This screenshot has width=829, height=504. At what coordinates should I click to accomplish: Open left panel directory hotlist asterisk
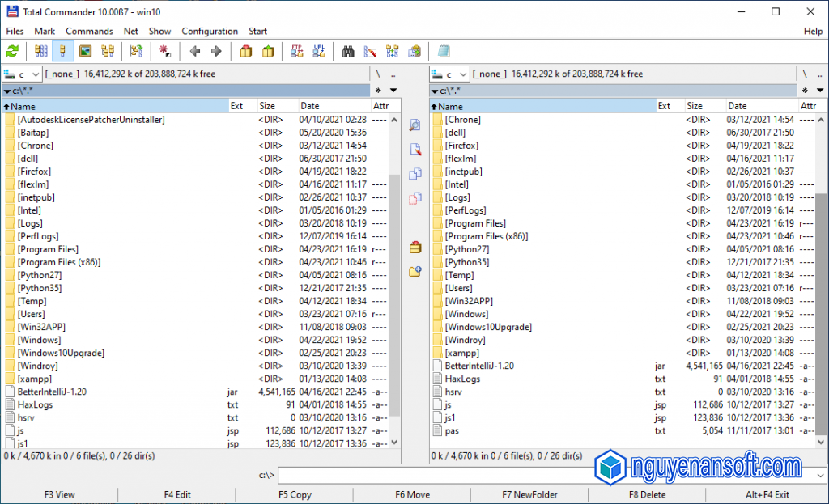click(x=378, y=91)
